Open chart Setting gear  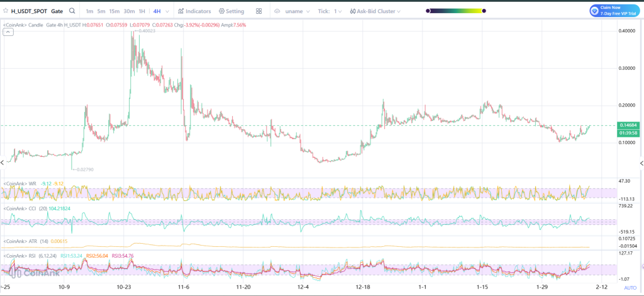(221, 11)
